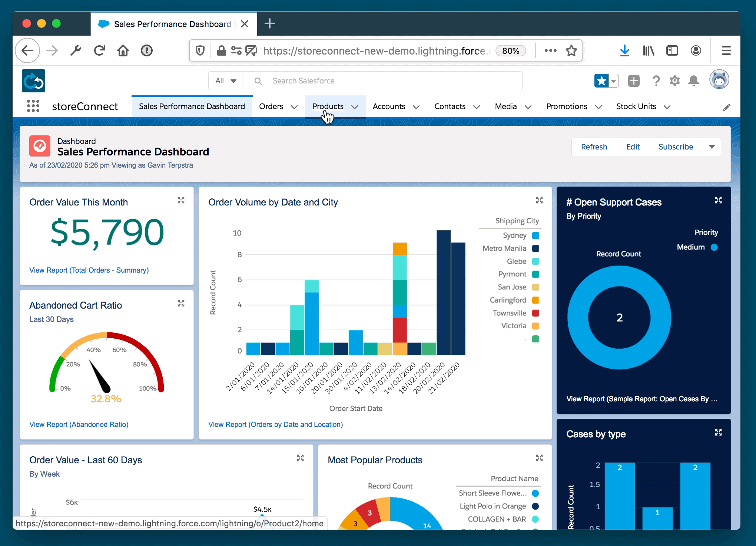Viewport: 756px width, 546px height.
Task: Click the Salesforce search magnifier icon
Action: pos(258,80)
